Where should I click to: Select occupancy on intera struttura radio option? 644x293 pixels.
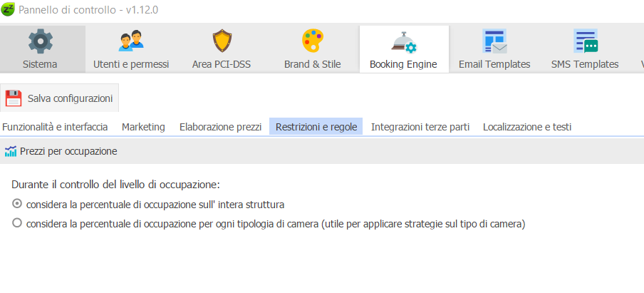coord(17,203)
